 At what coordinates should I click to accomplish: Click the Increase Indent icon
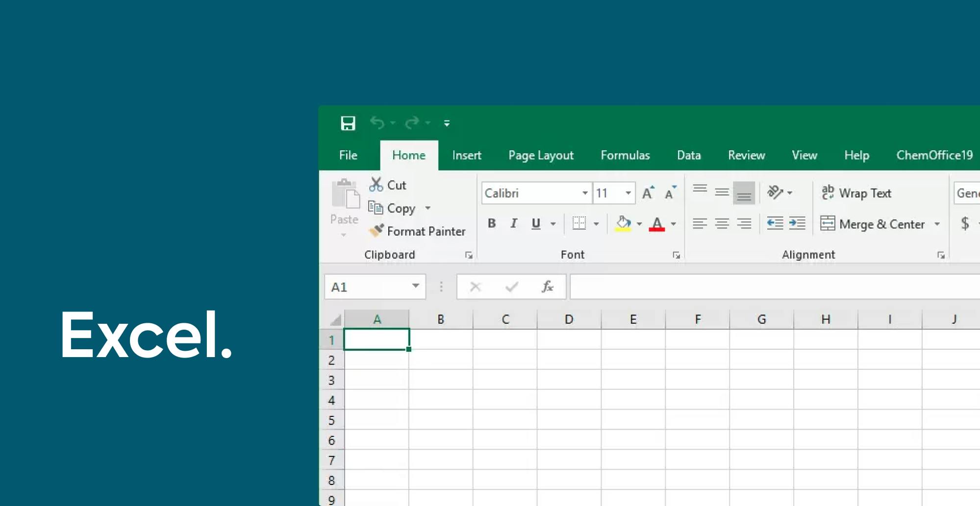point(797,224)
